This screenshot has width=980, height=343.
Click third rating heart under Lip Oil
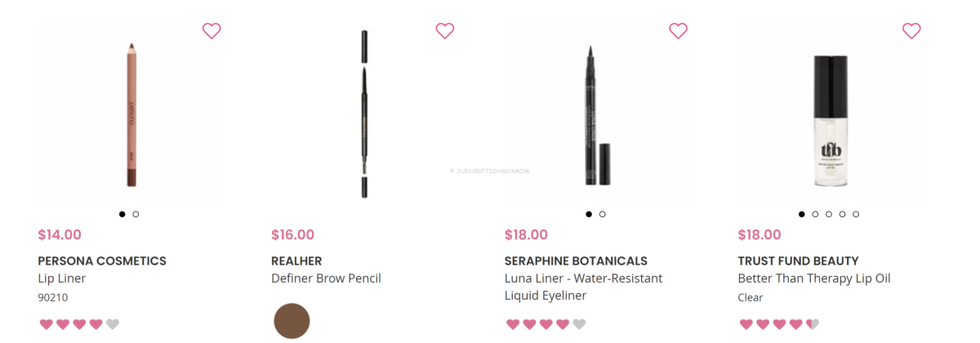coord(779,324)
